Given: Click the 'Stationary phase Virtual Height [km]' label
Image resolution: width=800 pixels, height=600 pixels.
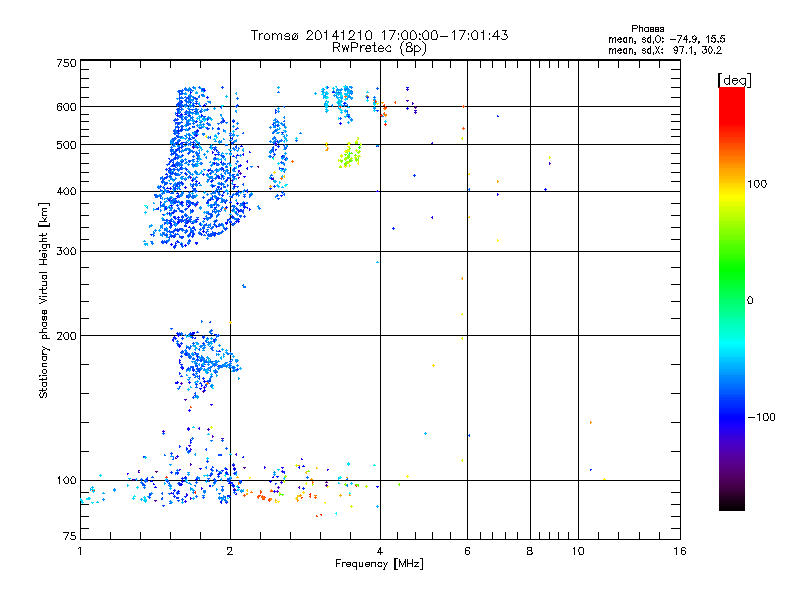Looking at the screenshot, I should point(44,300).
